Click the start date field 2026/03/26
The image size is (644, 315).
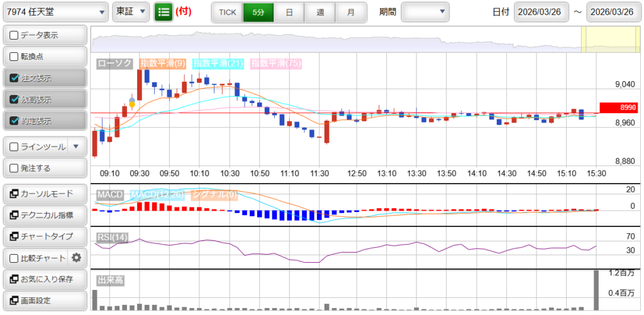[541, 12]
